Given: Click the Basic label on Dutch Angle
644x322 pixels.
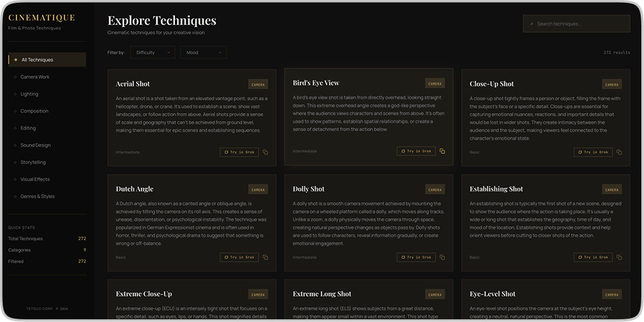Looking at the screenshot, I should pos(121,257).
